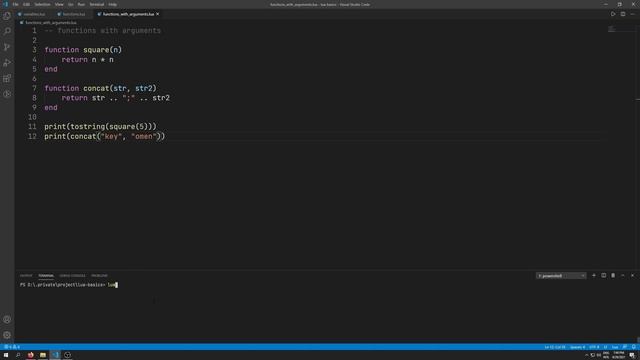This screenshot has height=360, width=640.
Task: Open editor More Actions ellipsis
Action: pos(633,14)
